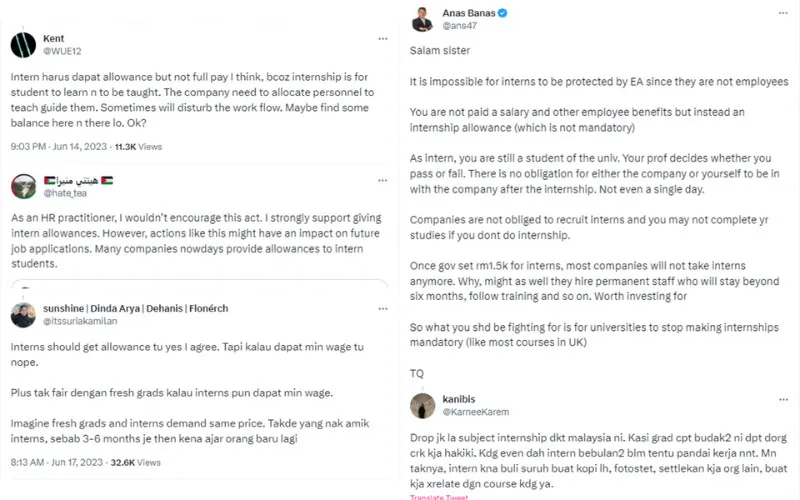Open more options on the HR practitioner tweet
Viewport: 800px width, 500px height.
383,180
